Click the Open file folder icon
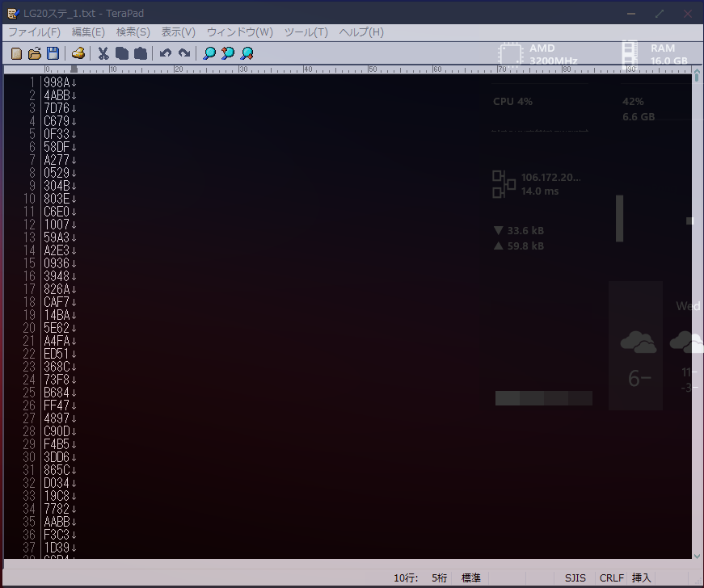The image size is (704, 588). pyautogui.click(x=35, y=53)
